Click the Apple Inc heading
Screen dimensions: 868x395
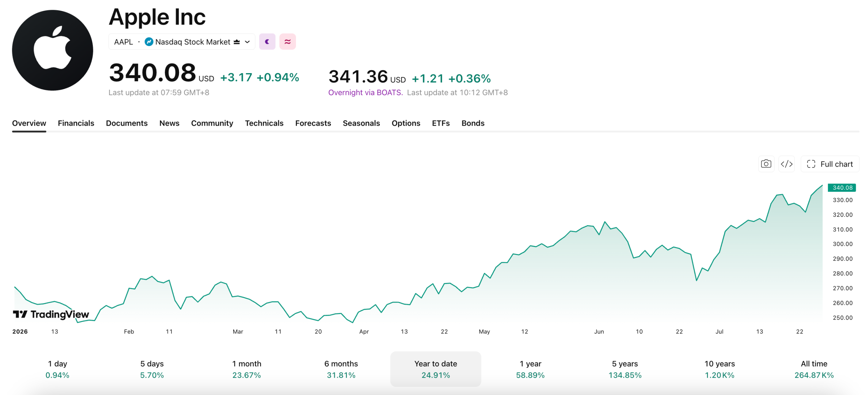pyautogui.click(x=157, y=17)
